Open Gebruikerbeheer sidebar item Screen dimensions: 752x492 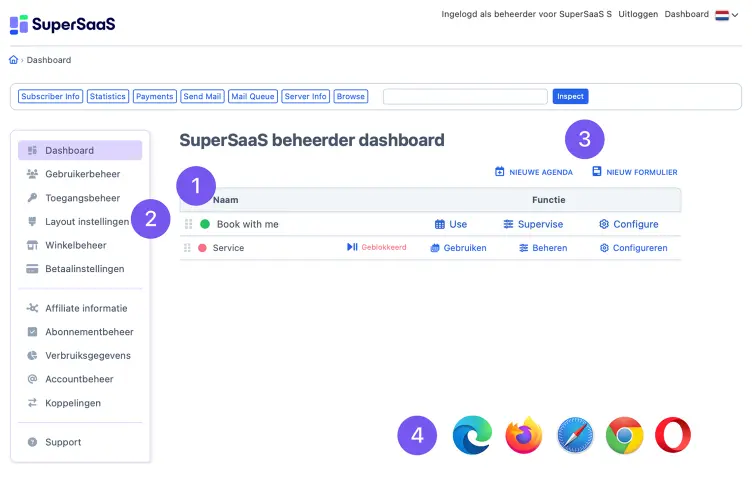pos(80,174)
